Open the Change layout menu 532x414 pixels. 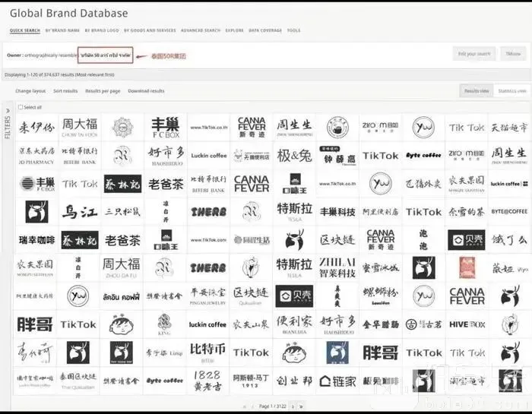30,91
